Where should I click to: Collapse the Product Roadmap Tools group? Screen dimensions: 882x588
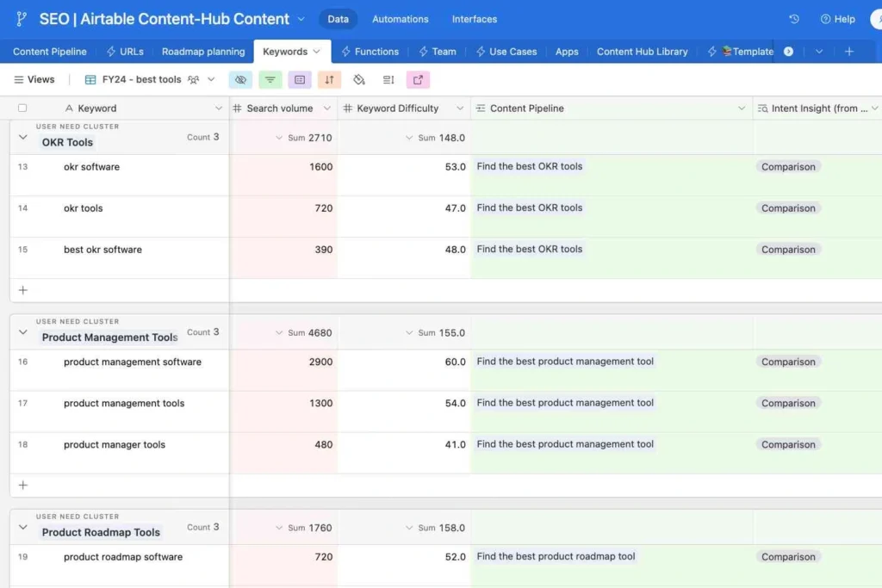point(23,527)
